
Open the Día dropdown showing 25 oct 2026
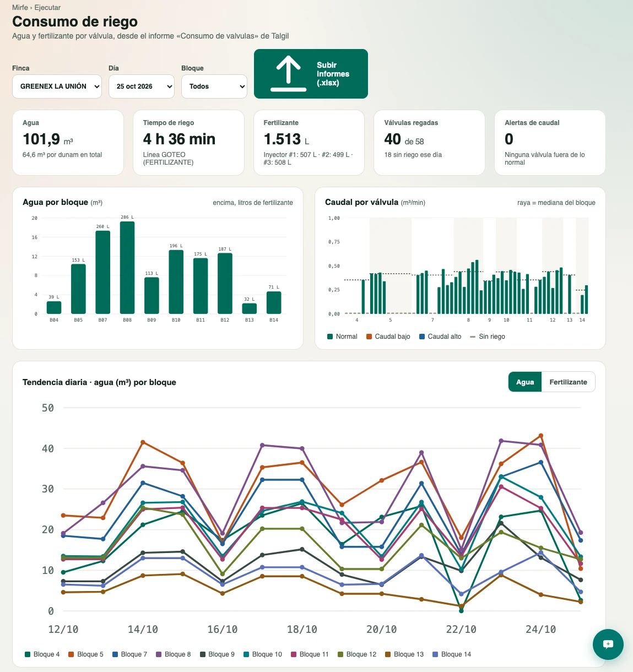[142, 86]
